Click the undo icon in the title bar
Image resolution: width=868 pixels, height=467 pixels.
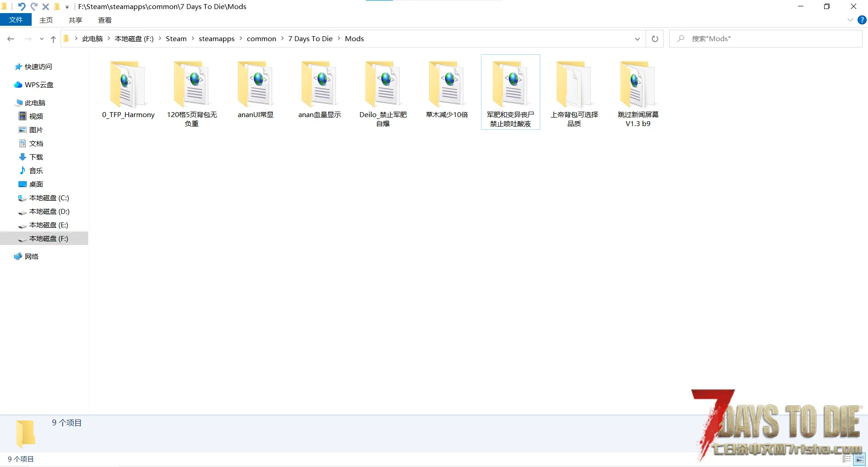pos(21,6)
